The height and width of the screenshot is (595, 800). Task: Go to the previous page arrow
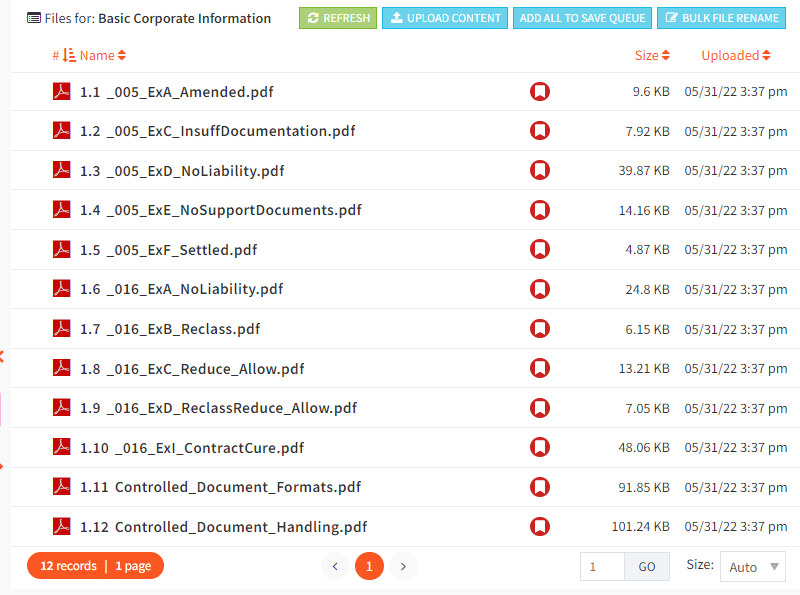335,566
